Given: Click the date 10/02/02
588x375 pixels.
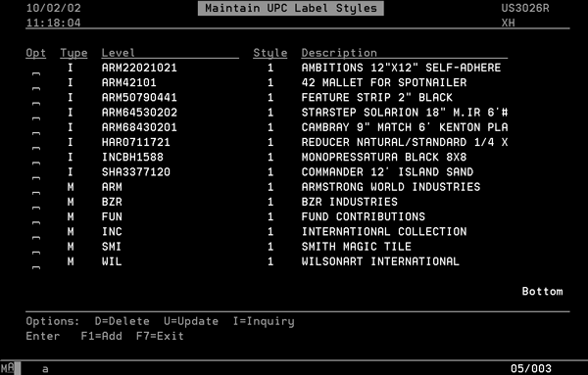Looking at the screenshot, I should [x=53, y=8].
